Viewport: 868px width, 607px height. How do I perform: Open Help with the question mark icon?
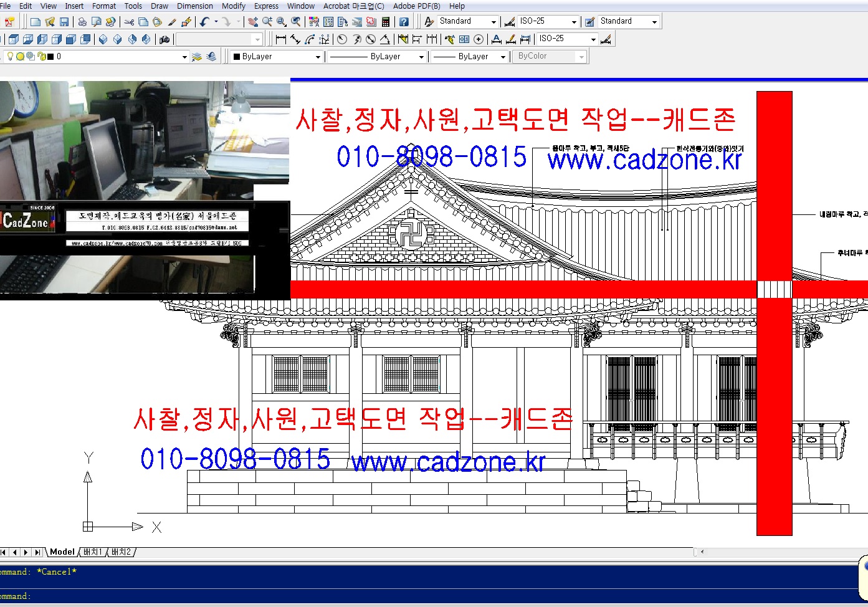tap(404, 22)
